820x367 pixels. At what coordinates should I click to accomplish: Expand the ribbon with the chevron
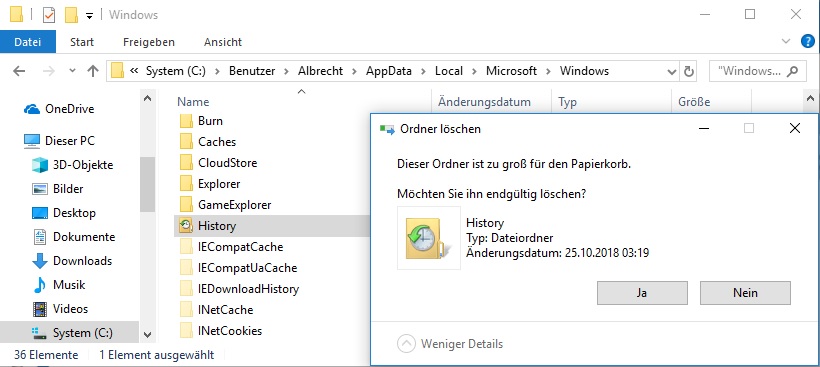pos(785,41)
